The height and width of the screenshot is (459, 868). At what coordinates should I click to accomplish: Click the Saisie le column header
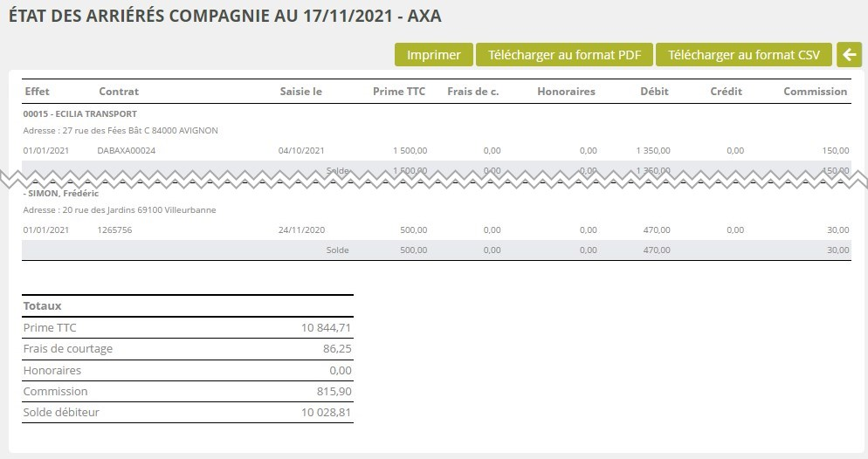pyautogui.click(x=301, y=92)
